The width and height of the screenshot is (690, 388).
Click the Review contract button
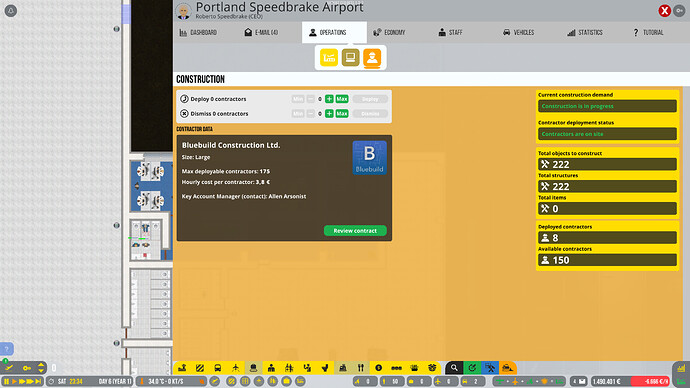pyautogui.click(x=355, y=231)
